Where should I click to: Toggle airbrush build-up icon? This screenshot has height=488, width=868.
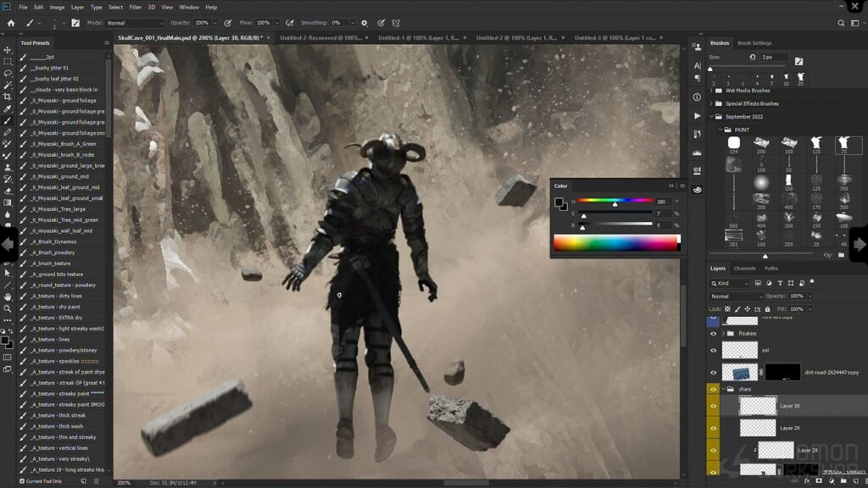(290, 23)
